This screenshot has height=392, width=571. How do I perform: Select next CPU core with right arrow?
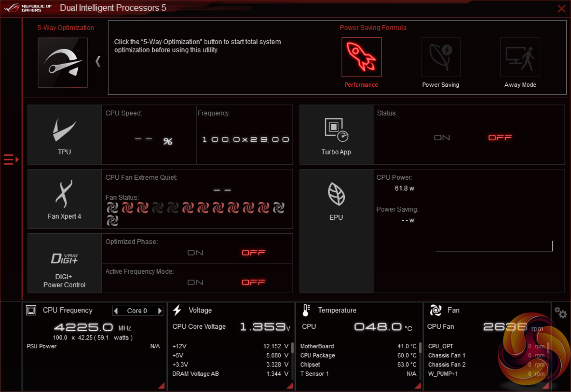(x=160, y=311)
